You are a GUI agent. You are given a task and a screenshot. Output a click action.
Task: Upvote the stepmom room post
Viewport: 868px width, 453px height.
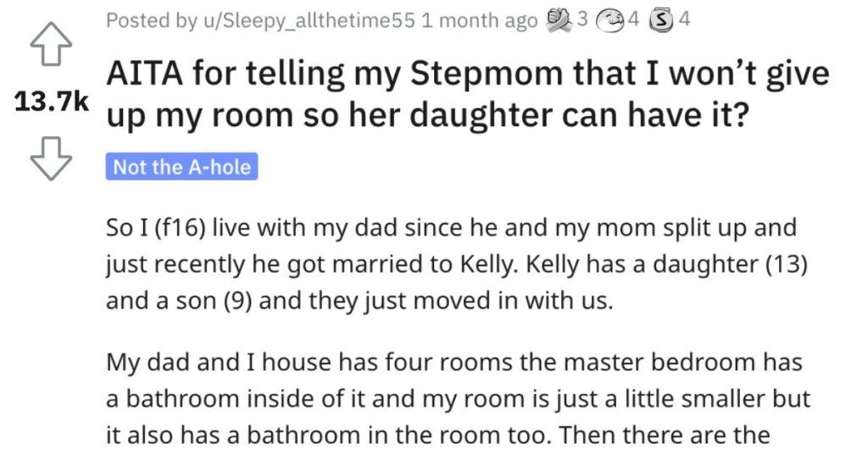pos(50,44)
